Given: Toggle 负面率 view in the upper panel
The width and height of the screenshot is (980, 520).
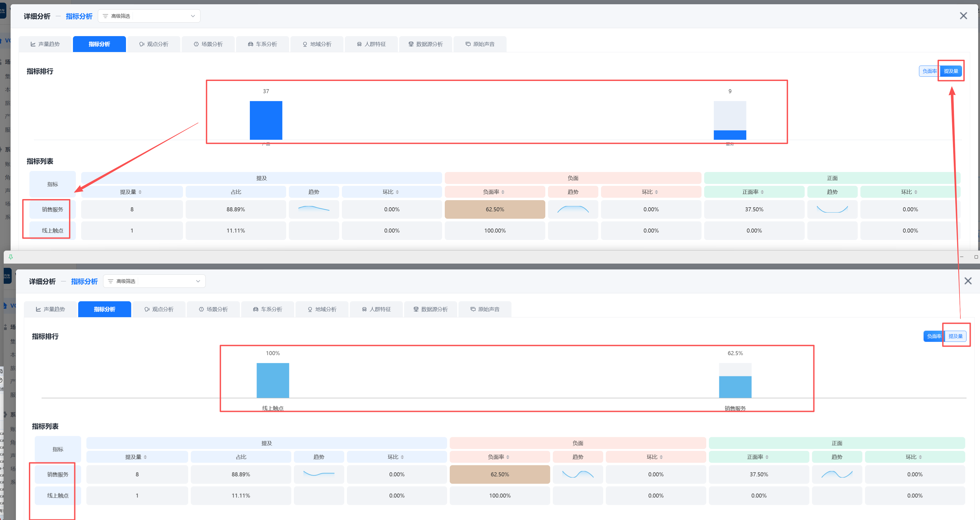Looking at the screenshot, I should point(929,71).
